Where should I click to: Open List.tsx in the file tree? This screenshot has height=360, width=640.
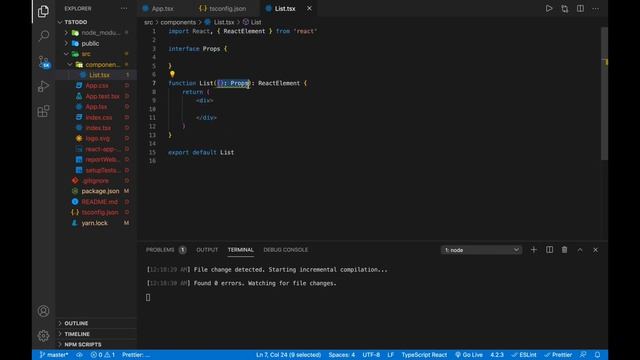[96, 75]
